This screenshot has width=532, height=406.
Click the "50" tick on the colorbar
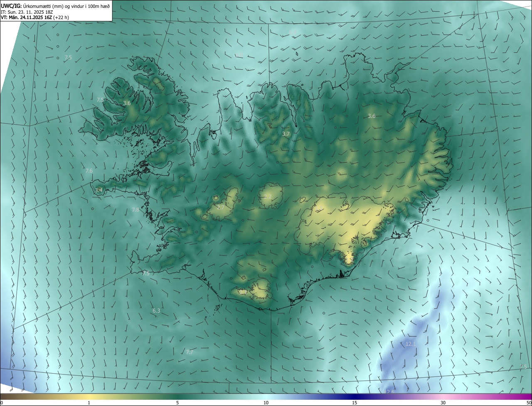tap(529, 403)
